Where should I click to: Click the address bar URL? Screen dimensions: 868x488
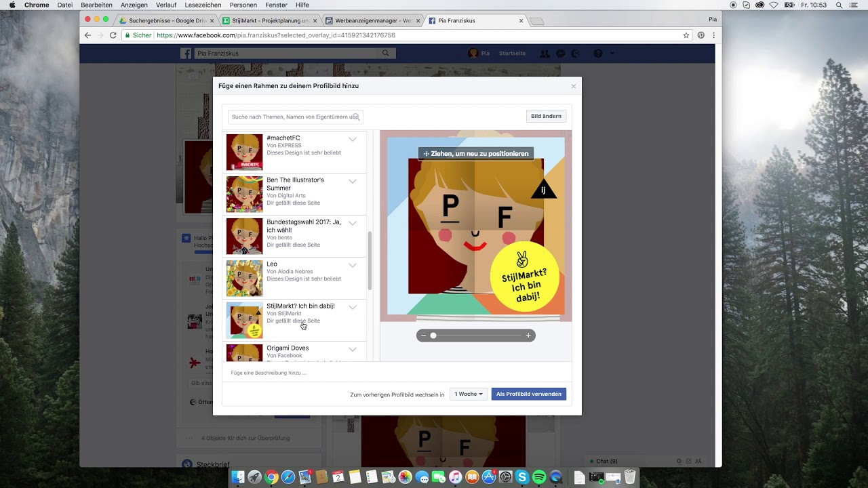[x=276, y=35]
